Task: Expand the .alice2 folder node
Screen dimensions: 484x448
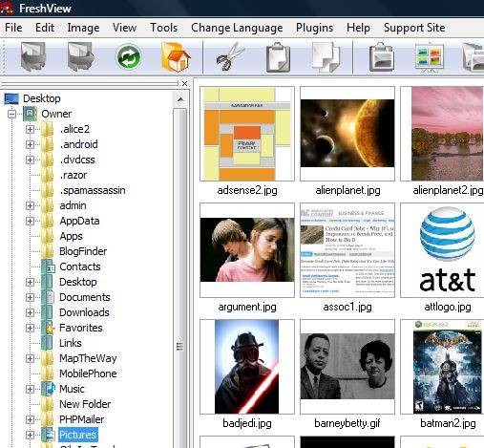Action: (x=30, y=129)
